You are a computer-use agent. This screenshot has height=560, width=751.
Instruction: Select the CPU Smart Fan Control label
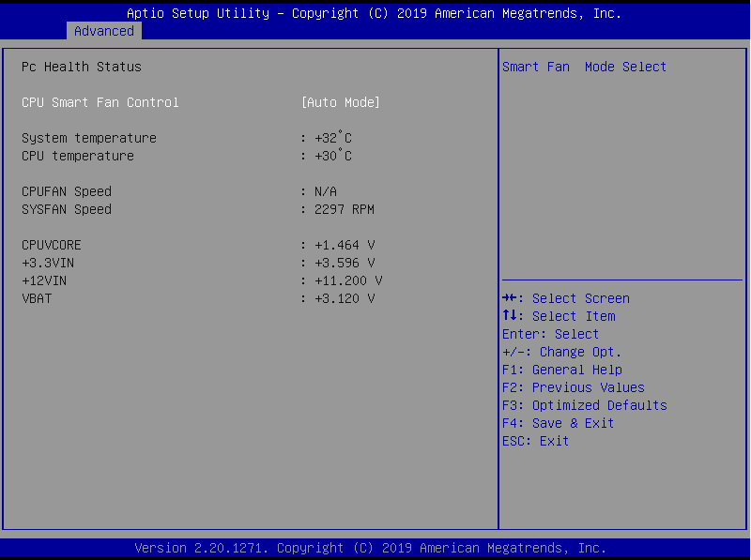click(100, 102)
